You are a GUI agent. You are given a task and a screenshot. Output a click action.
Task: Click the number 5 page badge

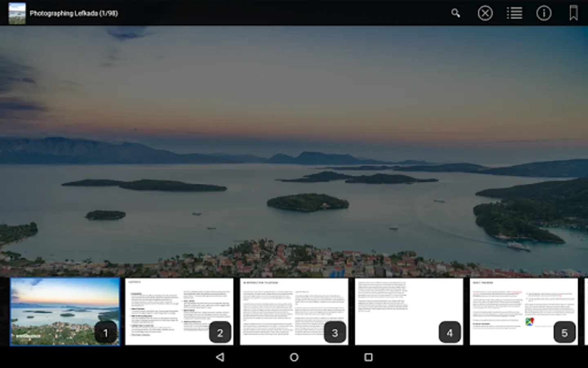point(564,332)
